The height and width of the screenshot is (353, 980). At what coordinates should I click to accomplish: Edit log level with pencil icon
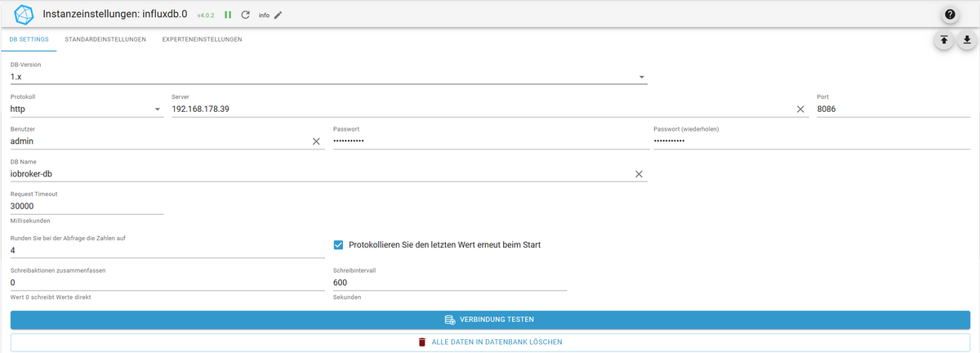point(278,15)
